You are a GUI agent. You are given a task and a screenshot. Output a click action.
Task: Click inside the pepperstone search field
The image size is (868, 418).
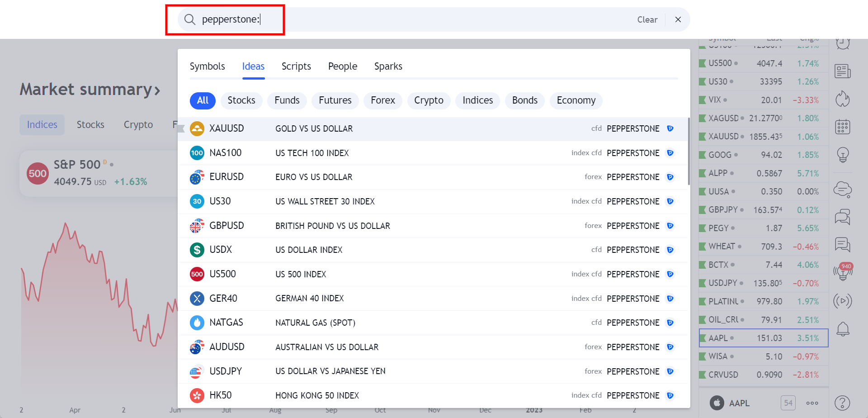coord(407,19)
